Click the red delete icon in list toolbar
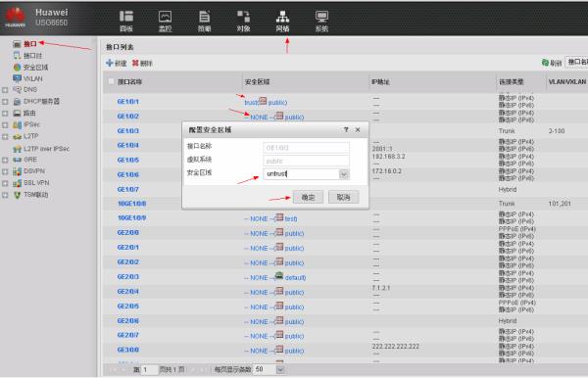 [x=135, y=63]
